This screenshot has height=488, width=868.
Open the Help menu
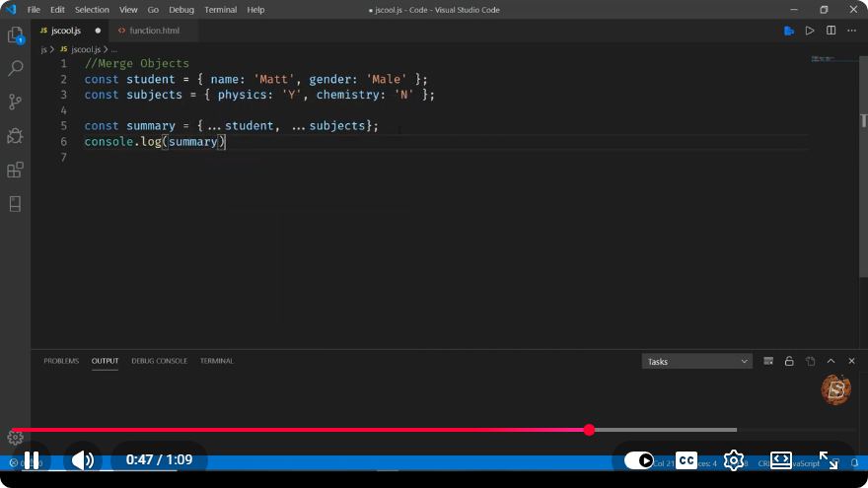[255, 10]
